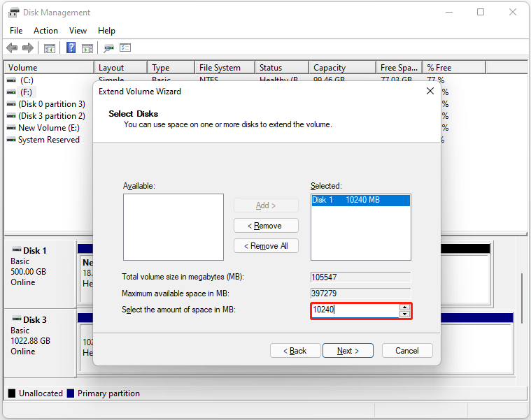Decrease space amount with down spinner arrow
Screen dimensions: 531x420
[404, 314]
